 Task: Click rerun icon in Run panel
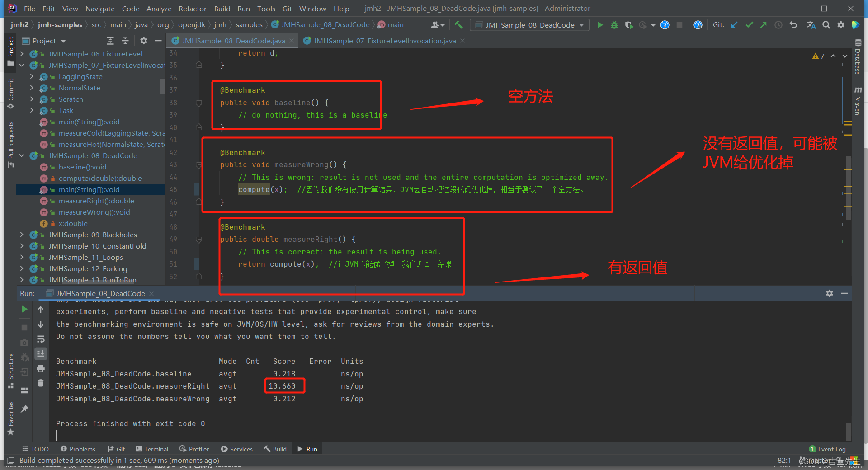(24, 310)
